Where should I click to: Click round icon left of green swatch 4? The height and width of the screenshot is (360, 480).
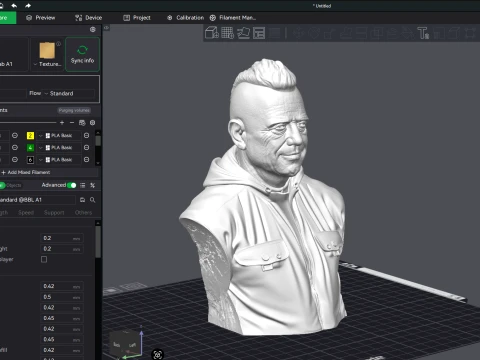pyautogui.click(x=15, y=147)
